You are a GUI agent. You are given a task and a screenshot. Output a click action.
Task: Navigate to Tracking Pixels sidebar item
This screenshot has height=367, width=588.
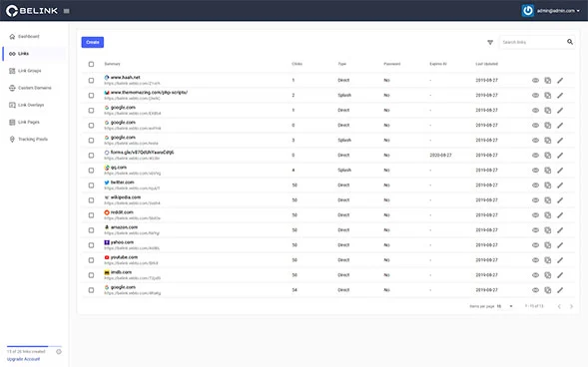point(33,140)
